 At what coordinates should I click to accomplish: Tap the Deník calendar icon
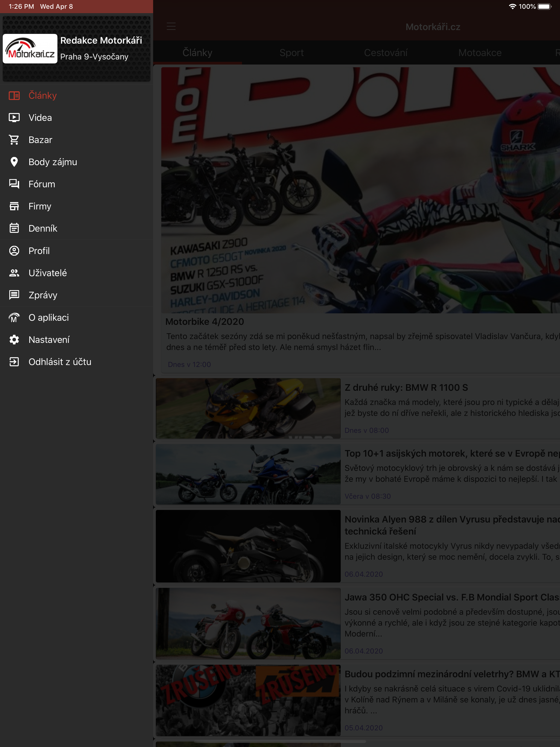[14, 228]
